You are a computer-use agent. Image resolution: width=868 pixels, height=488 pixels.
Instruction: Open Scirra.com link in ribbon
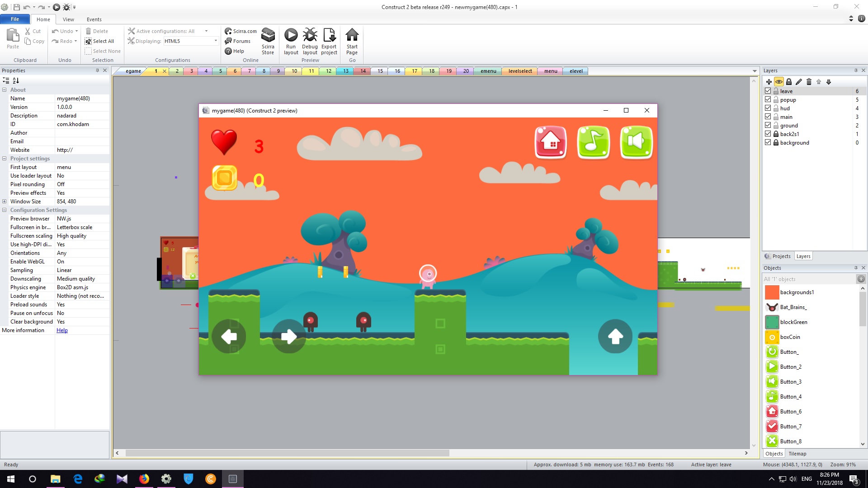(241, 31)
